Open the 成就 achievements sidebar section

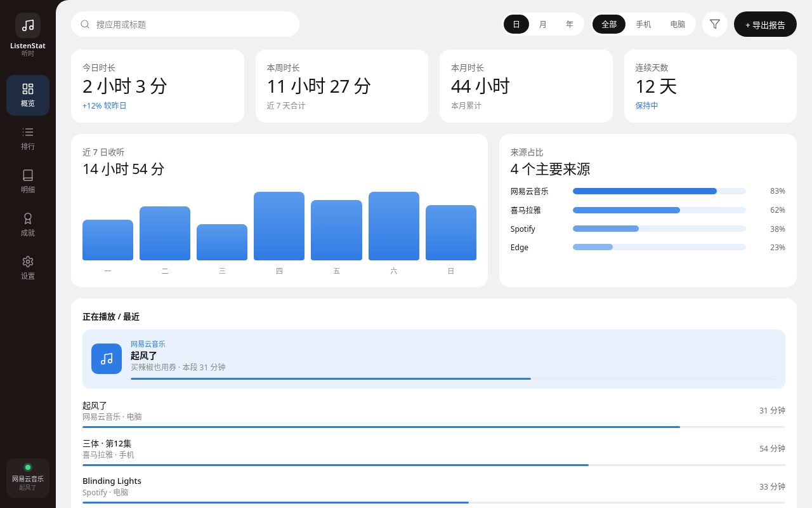28,225
